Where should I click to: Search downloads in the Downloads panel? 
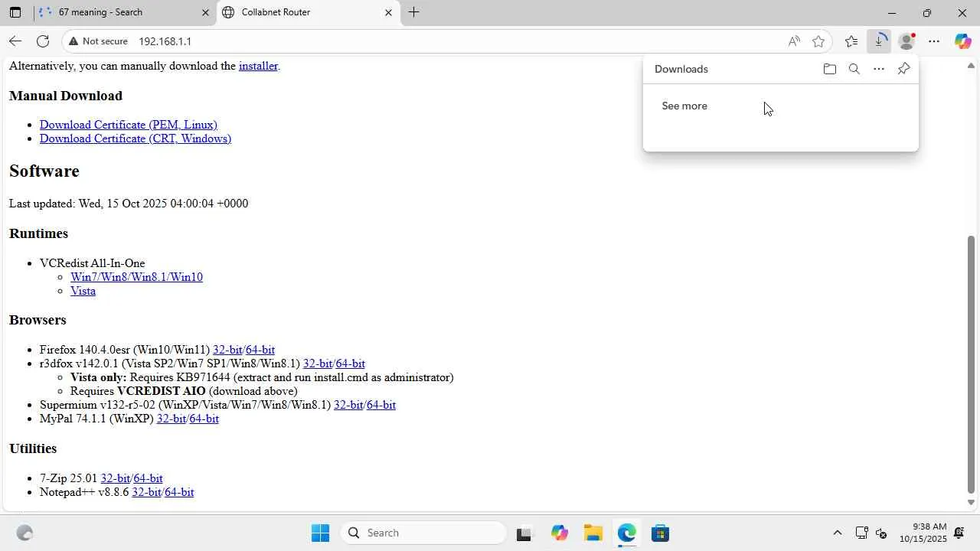click(854, 69)
